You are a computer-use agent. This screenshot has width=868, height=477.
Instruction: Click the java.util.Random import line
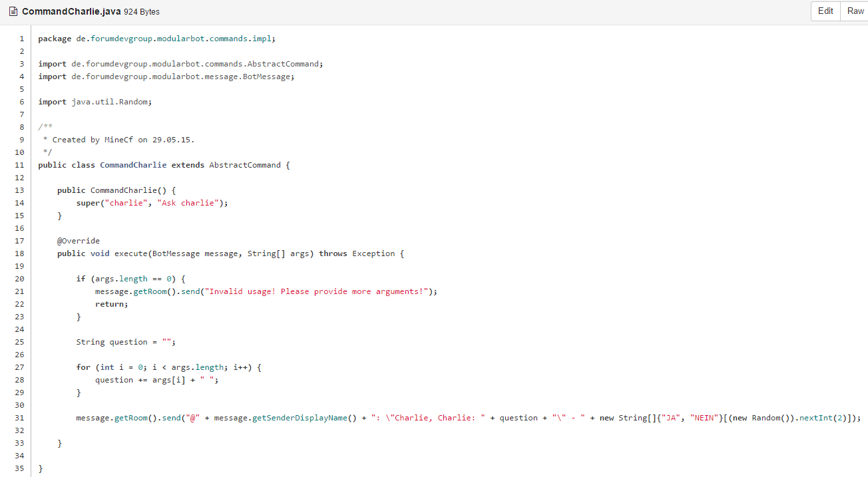pos(95,102)
